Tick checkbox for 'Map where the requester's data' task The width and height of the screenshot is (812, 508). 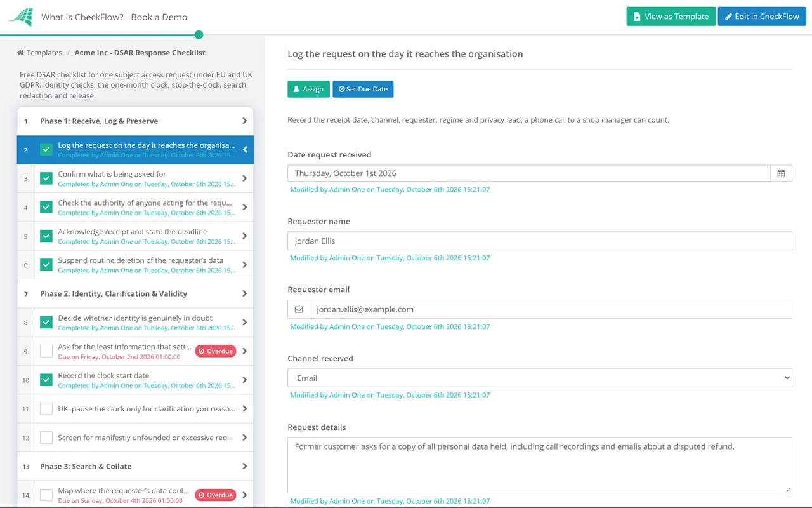[x=46, y=495]
